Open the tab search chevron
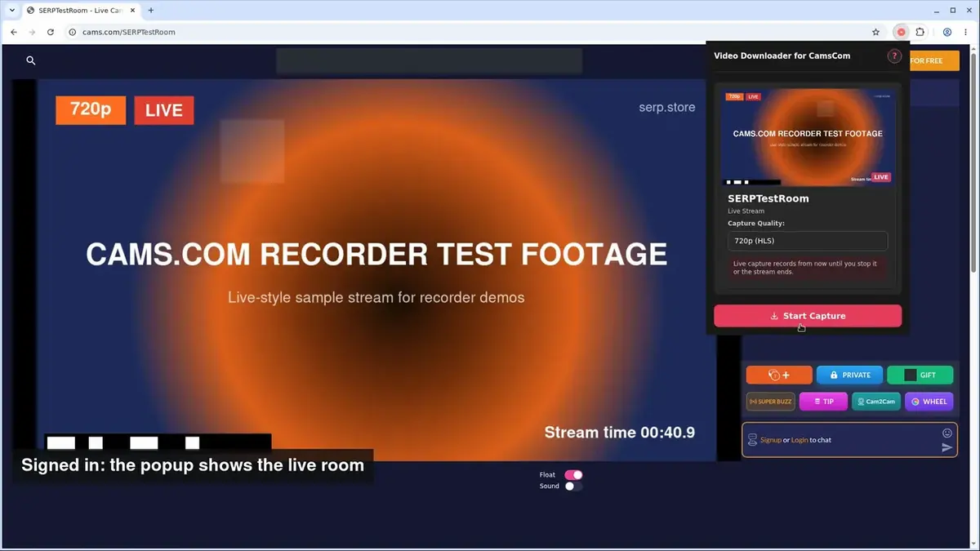This screenshot has width=980, height=551. click(x=12, y=11)
